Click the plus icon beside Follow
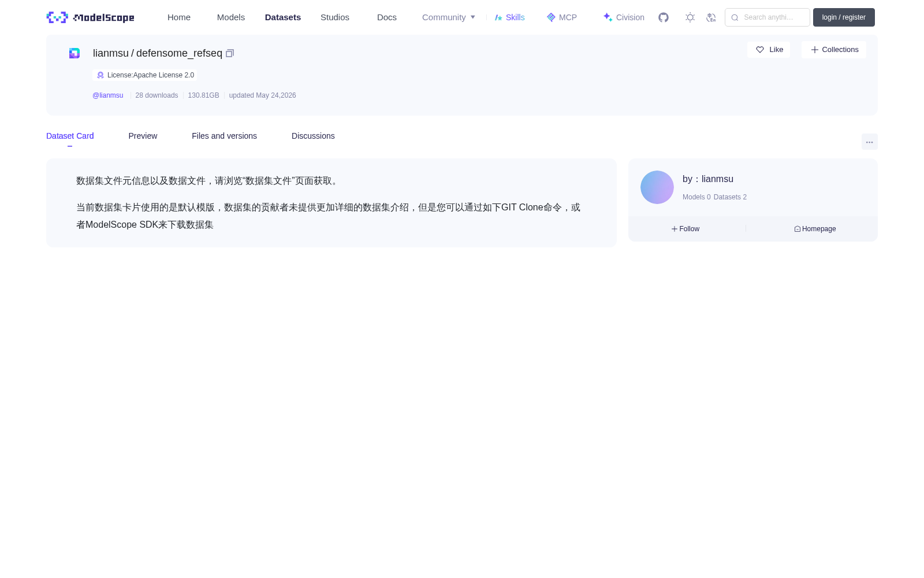 [x=675, y=229]
